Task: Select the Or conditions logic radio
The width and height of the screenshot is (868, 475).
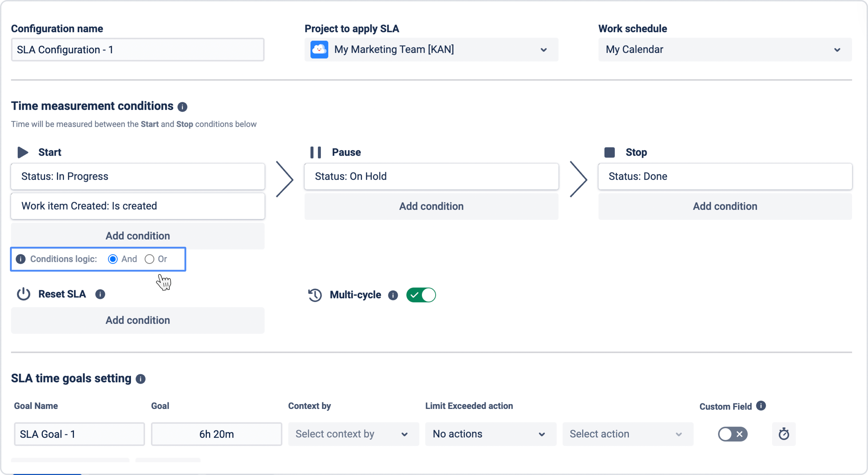Action: coord(149,259)
